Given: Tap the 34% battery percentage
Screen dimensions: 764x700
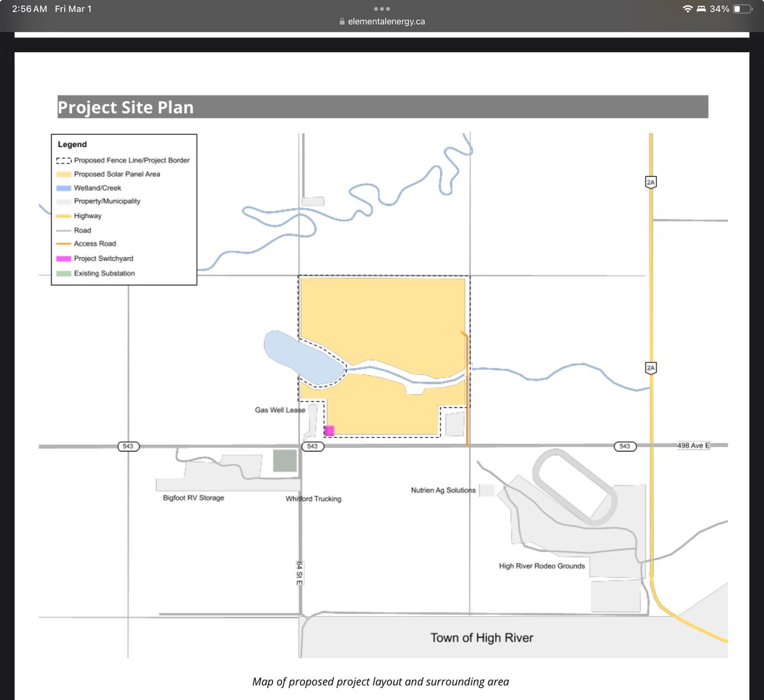Looking at the screenshot, I should tap(719, 9).
